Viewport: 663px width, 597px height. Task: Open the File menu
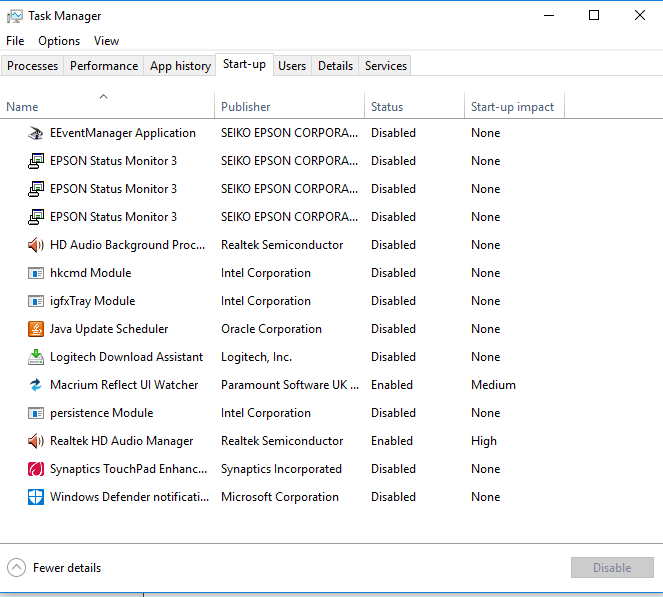(15, 41)
